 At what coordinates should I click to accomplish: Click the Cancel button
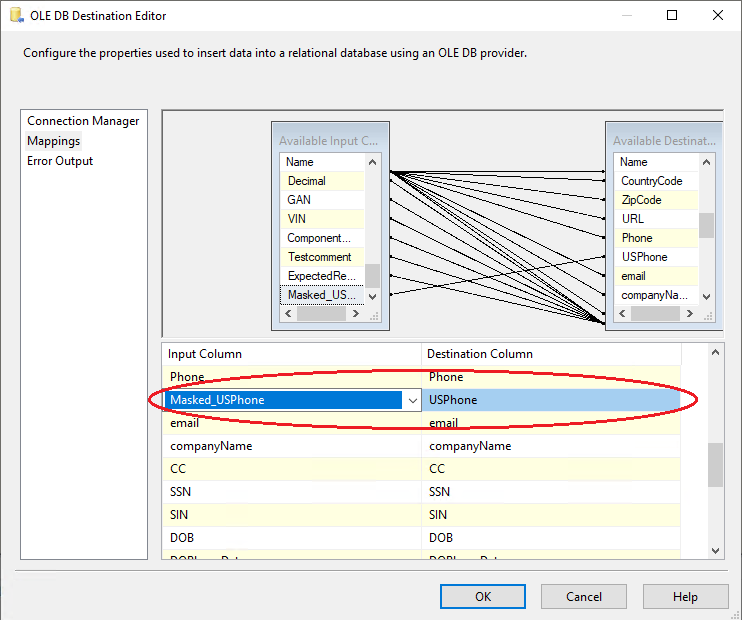pyautogui.click(x=584, y=597)
